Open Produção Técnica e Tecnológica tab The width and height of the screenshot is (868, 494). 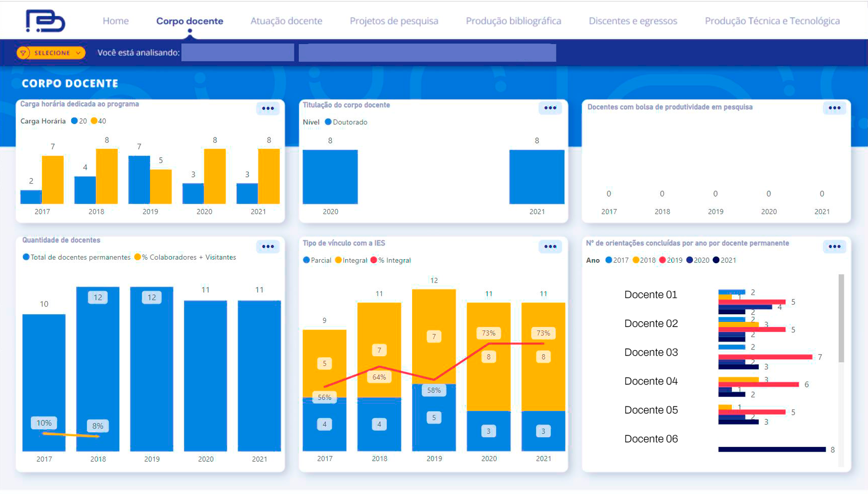[x=773, y=21]
